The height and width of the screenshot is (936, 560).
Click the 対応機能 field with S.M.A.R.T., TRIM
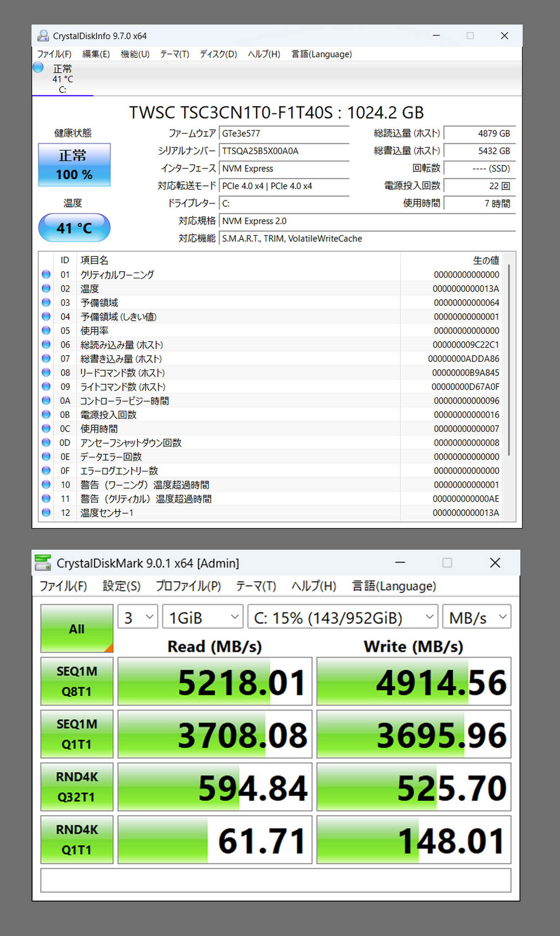tap(367, 239)
